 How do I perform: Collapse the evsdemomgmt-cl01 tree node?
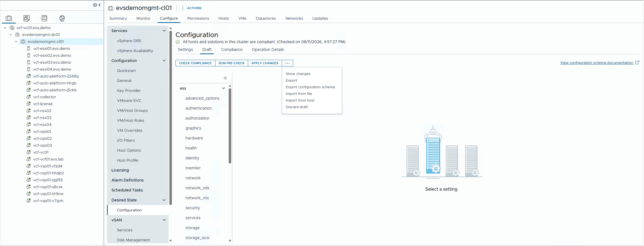(x=16, y=42)
